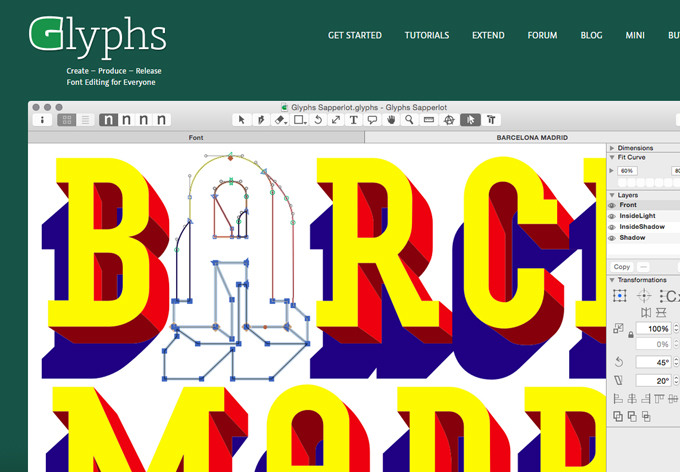
Task: Expand the Dimensions section
Action: pos(612,148)
